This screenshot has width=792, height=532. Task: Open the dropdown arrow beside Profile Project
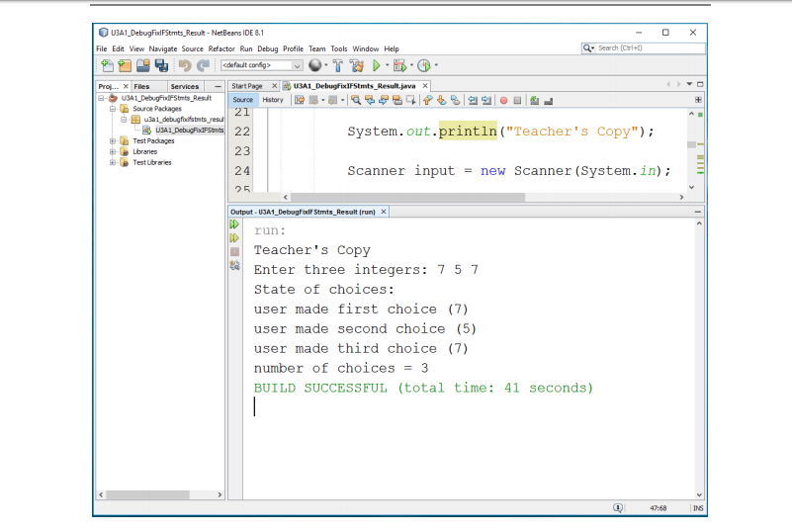point(436,65)
